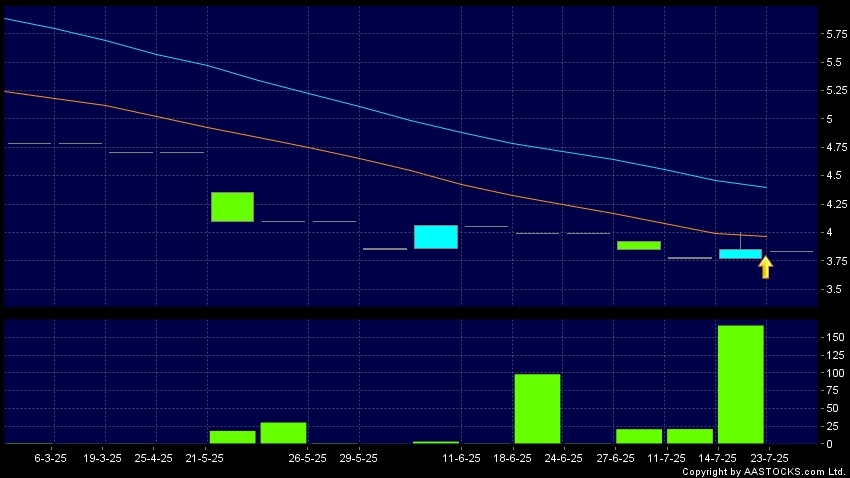Click the 5.25 price axis label
850x478 pixels.
[836, 91]
